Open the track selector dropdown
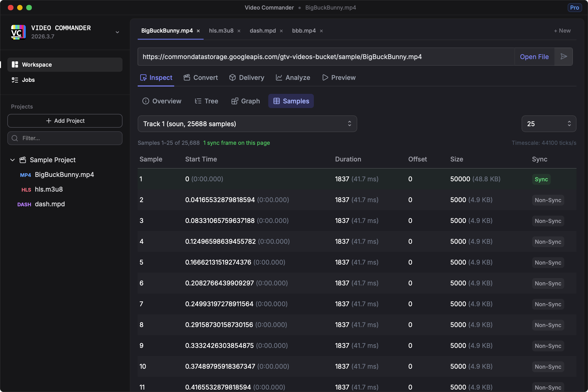 [x=247, y=124]
